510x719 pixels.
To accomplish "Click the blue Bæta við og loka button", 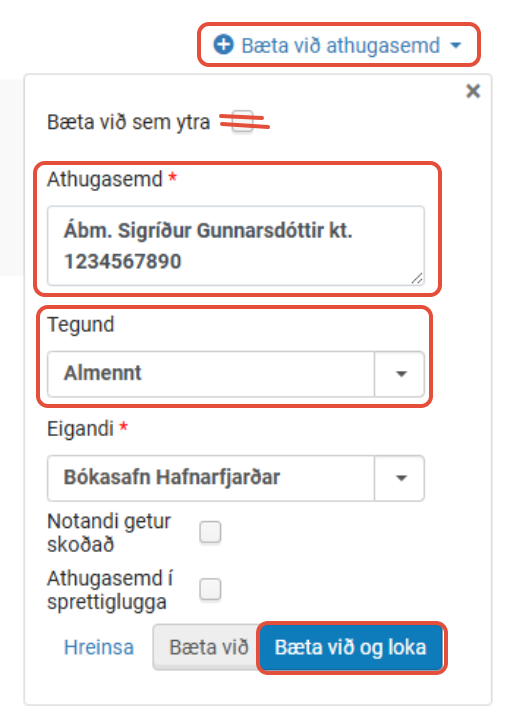I will tap(351, 647).
